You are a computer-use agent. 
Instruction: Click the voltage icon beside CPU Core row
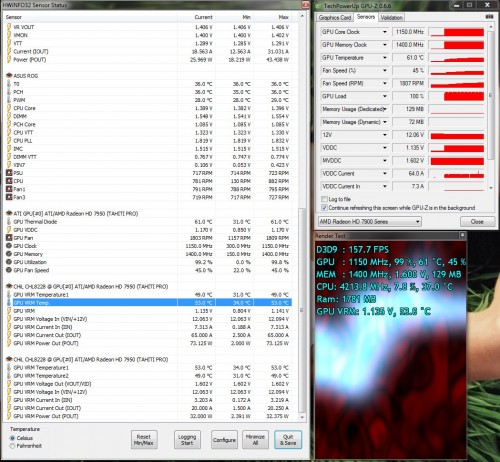9,108
